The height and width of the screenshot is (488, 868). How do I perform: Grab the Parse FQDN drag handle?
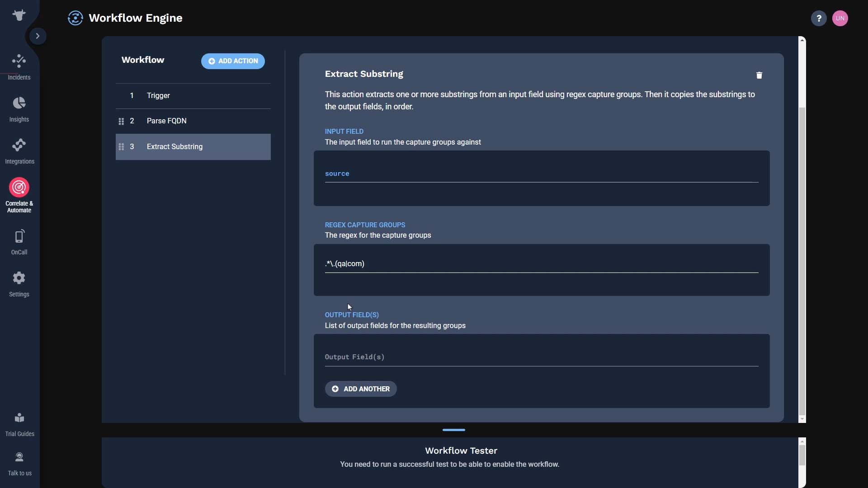(x=121, y=121)
